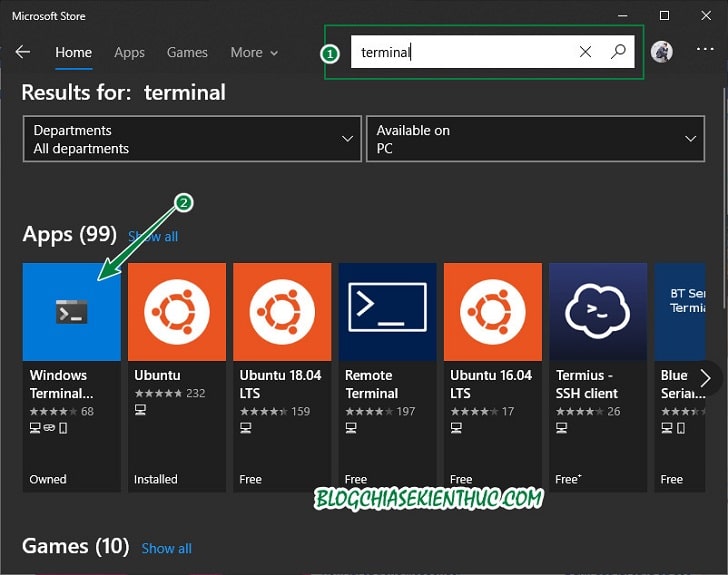Image resolution: width=728 pixels, height=575 pixels.
Task: Click the Installed label under Ubuntu
Action: point(156,479)
